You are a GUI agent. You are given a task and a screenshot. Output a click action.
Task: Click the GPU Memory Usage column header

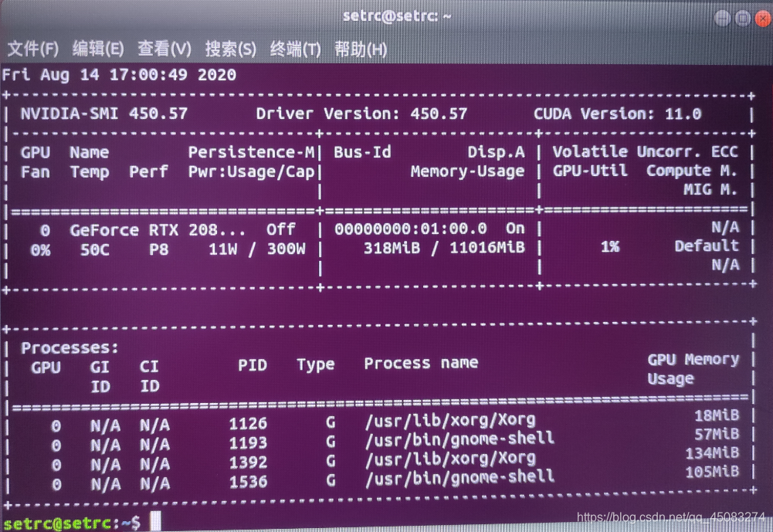[693, 368]
